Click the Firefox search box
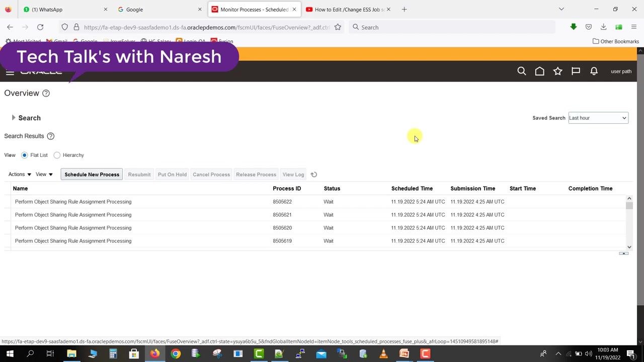Screen dimensions: 644x362 (453, 27)
